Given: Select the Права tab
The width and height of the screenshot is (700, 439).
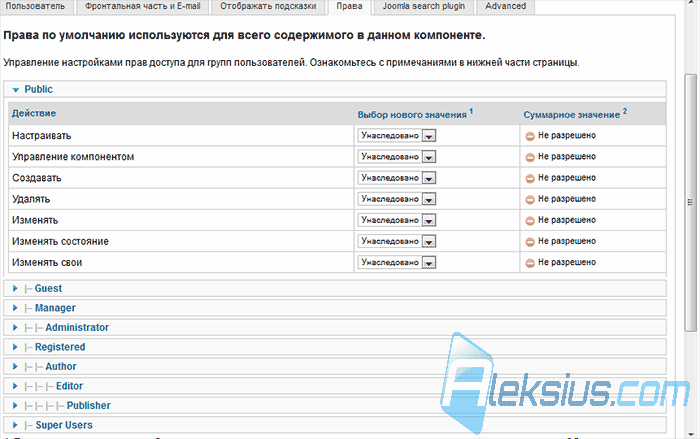Looking at the screenshot, I should (x=349, y=7).
